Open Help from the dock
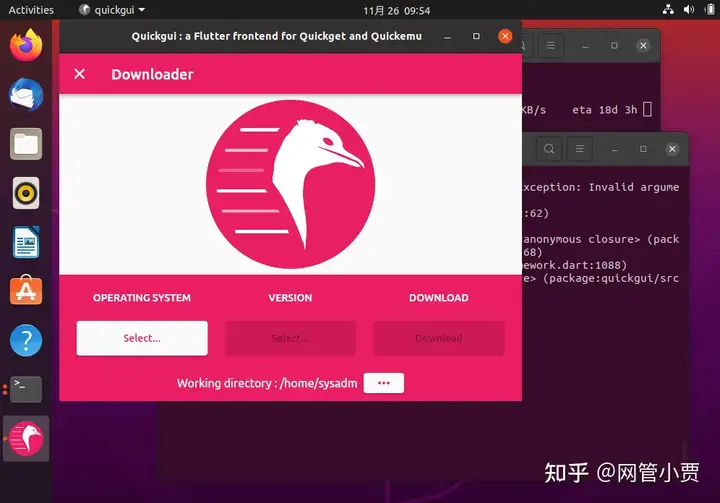 click(26, 340)
